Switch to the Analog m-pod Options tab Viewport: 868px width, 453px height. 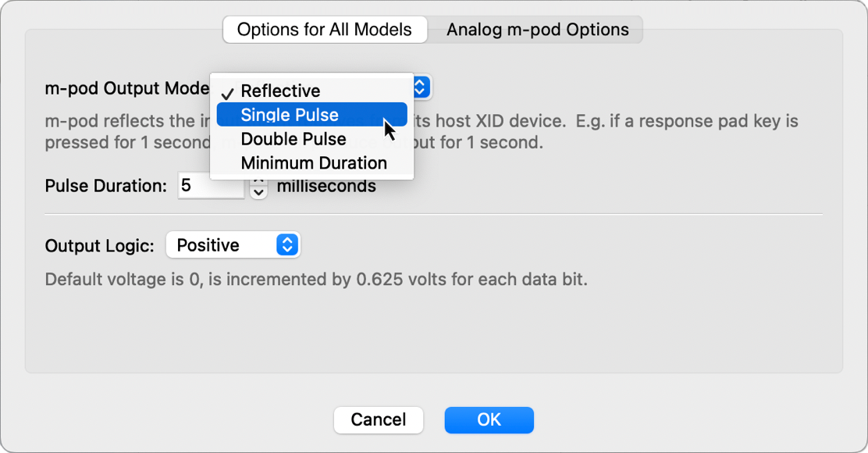[x=536, y=29]
